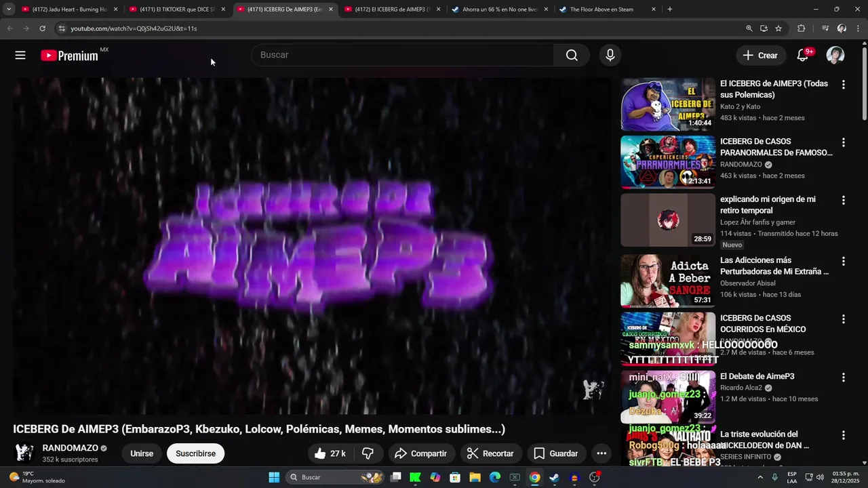Click the video player area
This screenshot has width=868, height=488.
point(312,245)
